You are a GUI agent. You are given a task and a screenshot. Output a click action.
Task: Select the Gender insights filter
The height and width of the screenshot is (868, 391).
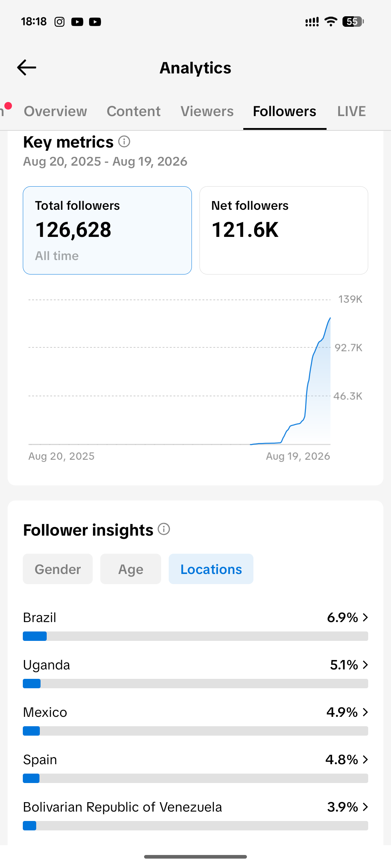click(58, 569)
